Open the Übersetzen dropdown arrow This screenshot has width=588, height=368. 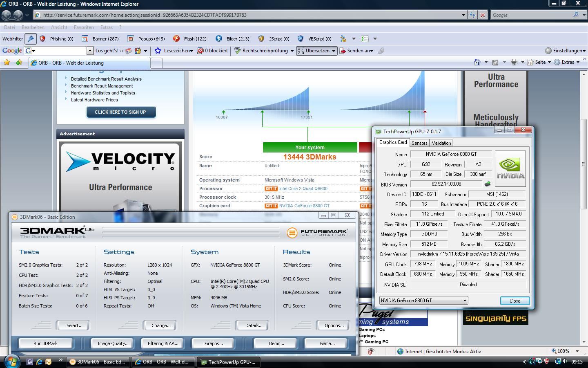[x=334, y=51]
